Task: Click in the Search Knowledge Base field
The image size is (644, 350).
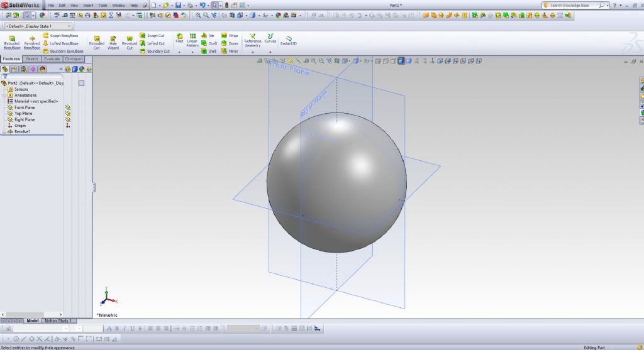Action: pos(574,5)
